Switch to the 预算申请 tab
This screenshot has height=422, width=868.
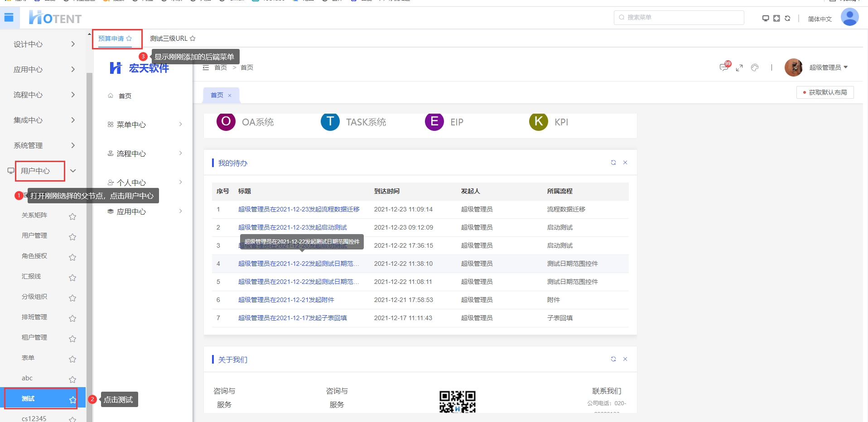tap(111, 38)
